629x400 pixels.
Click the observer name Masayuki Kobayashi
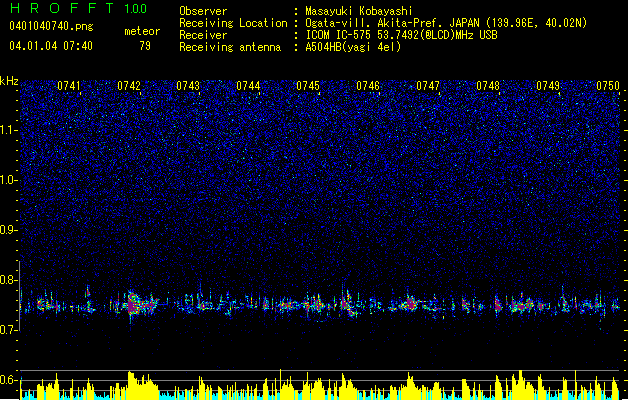click(359, 11)
